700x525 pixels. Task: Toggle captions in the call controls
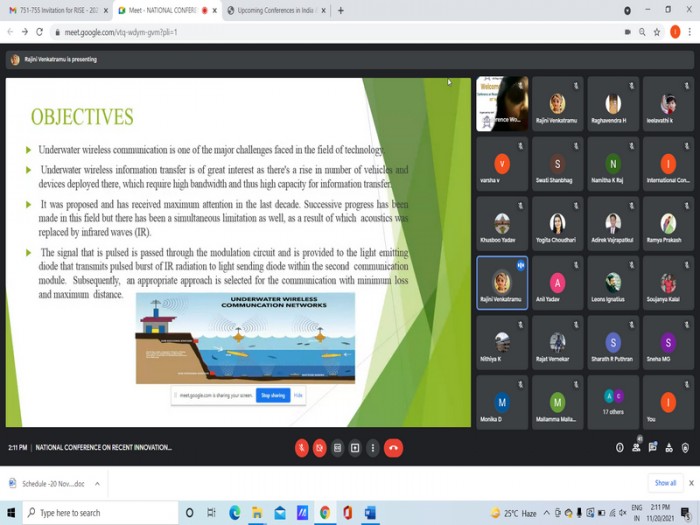(338, 448)
